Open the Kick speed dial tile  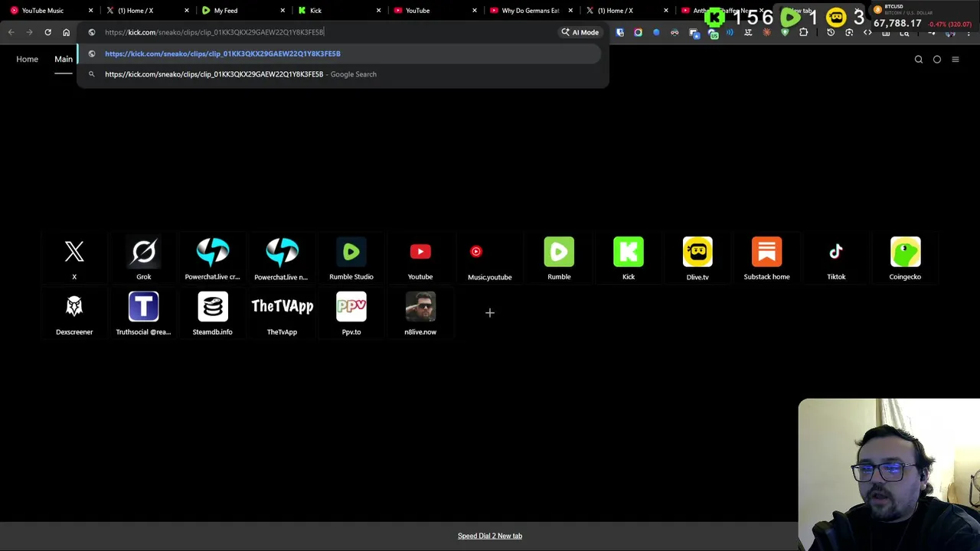click(629, 259)
